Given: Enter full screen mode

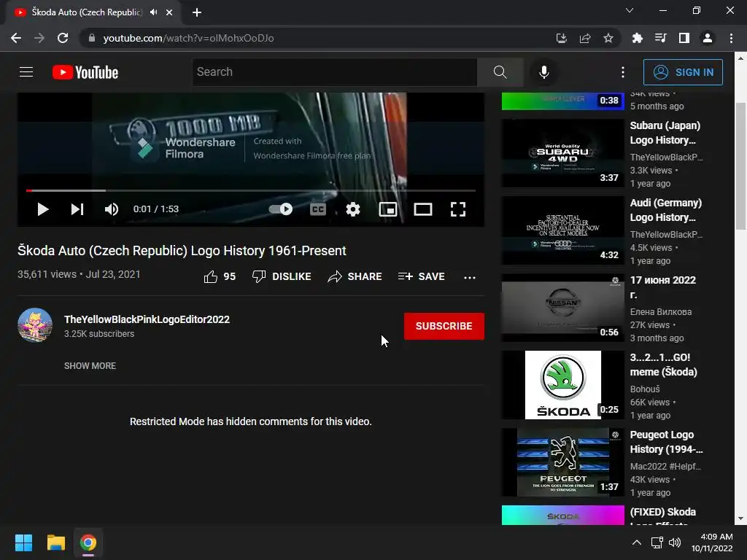Looking at the screenshot, I should tap(458, 209).
